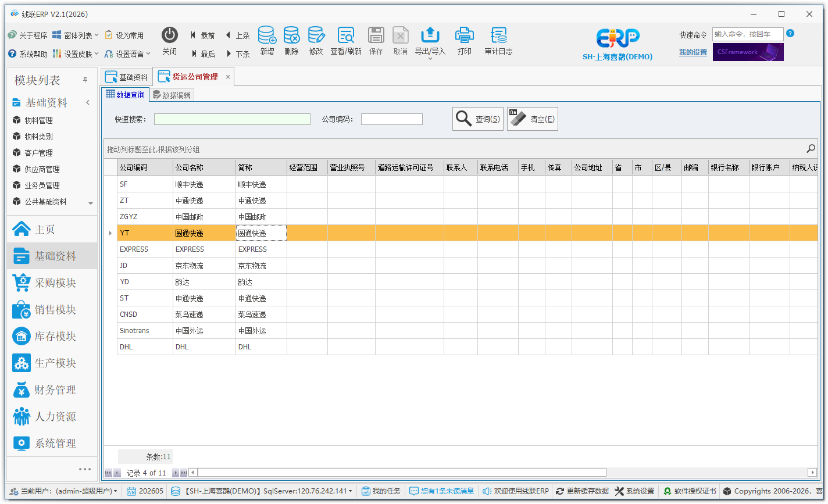Open the 采购模块 purchasing module
The image size is (828, 504).
click(x=52, y=283)
